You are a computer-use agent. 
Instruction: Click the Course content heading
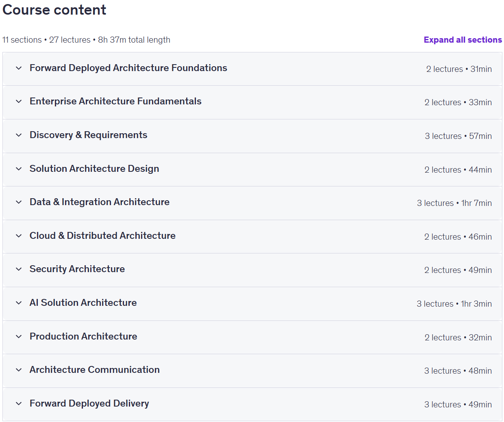54,10
